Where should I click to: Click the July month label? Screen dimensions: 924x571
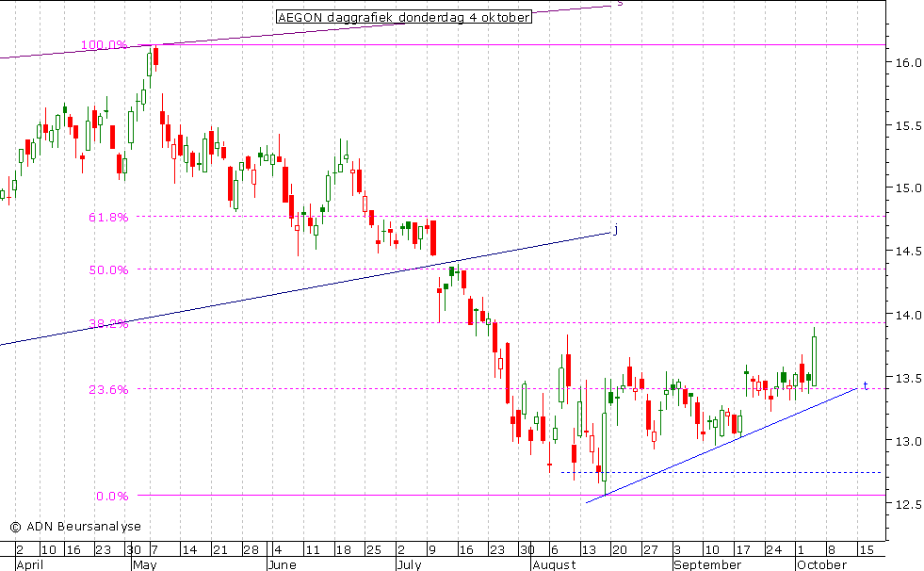(409, 564)
